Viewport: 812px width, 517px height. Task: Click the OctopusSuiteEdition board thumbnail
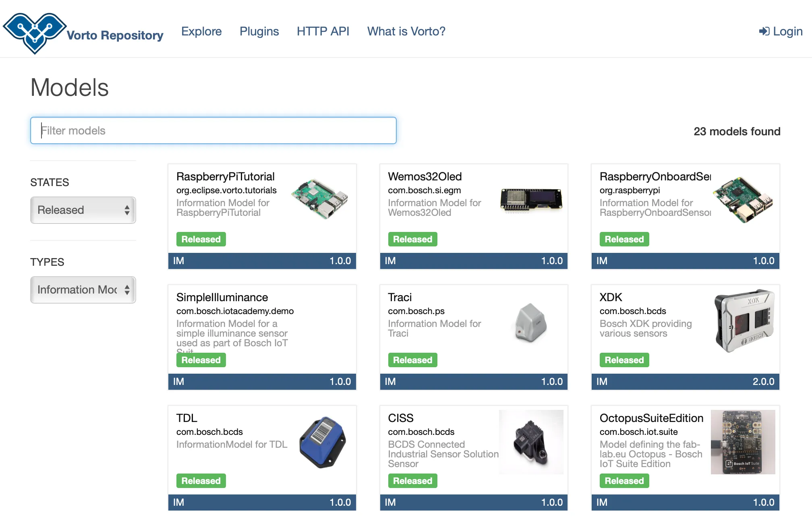coord(743,442)
